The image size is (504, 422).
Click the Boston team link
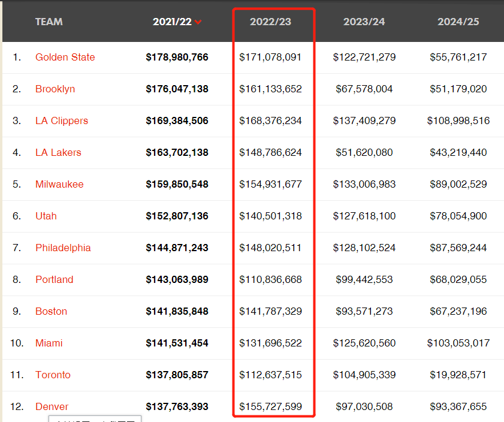point(51,311)
